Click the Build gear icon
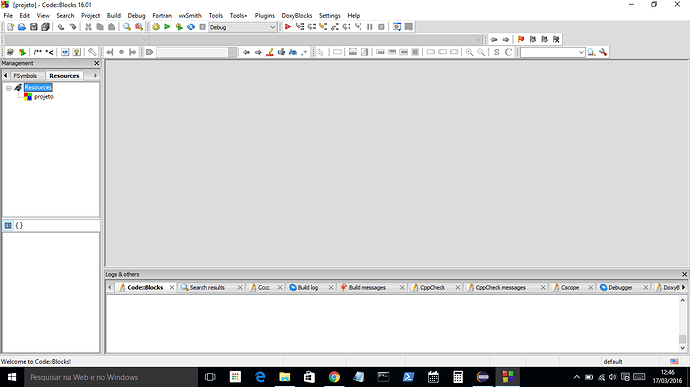The height and width of the screenshot is (387, 690). (156, 27)
